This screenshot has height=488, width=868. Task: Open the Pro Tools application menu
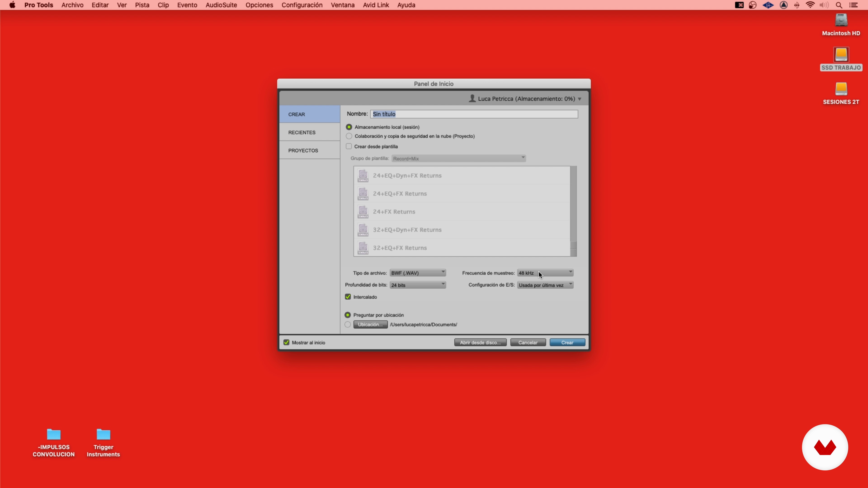click(x=38, y=5)
